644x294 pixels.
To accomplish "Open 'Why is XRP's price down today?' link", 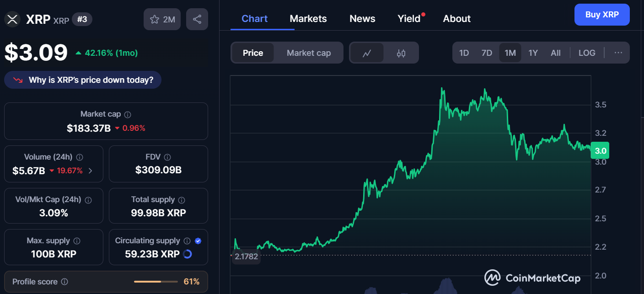I will tap(83, 80).
